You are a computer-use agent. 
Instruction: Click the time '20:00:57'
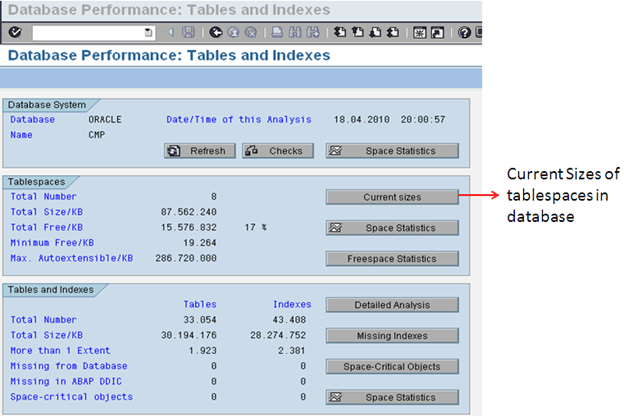pyautogui.click(x=423, y=119)
